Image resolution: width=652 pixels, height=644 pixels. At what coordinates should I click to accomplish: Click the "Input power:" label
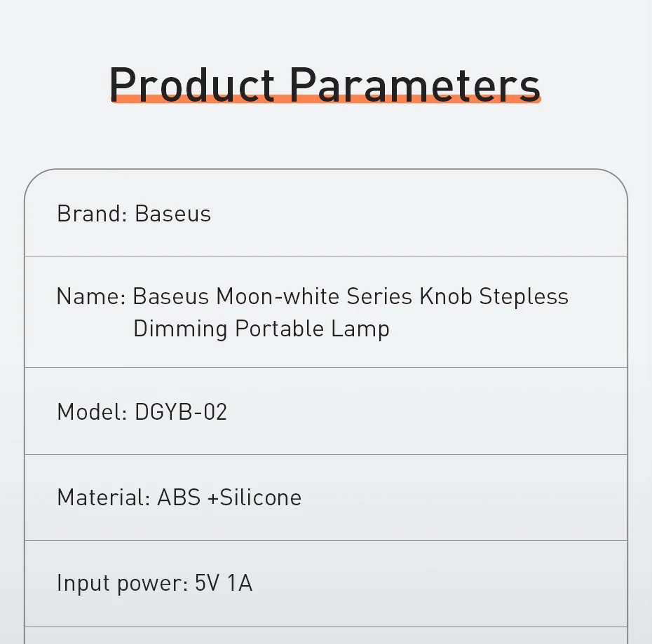click(122, 583)
